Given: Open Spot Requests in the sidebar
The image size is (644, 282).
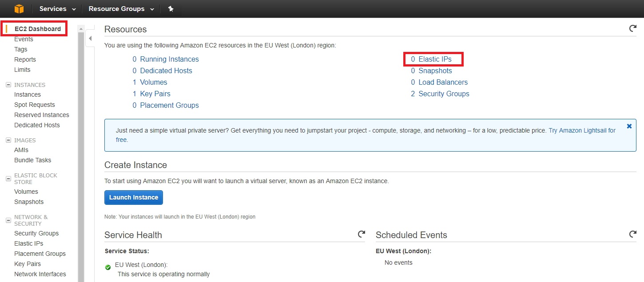Looking at the screenshot, I should pos(35,105).
